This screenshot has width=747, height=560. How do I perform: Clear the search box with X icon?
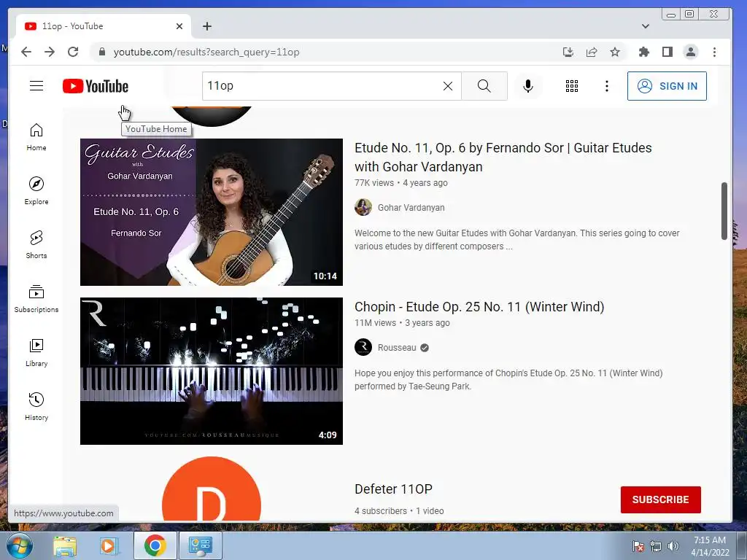[x=448, y=86]
